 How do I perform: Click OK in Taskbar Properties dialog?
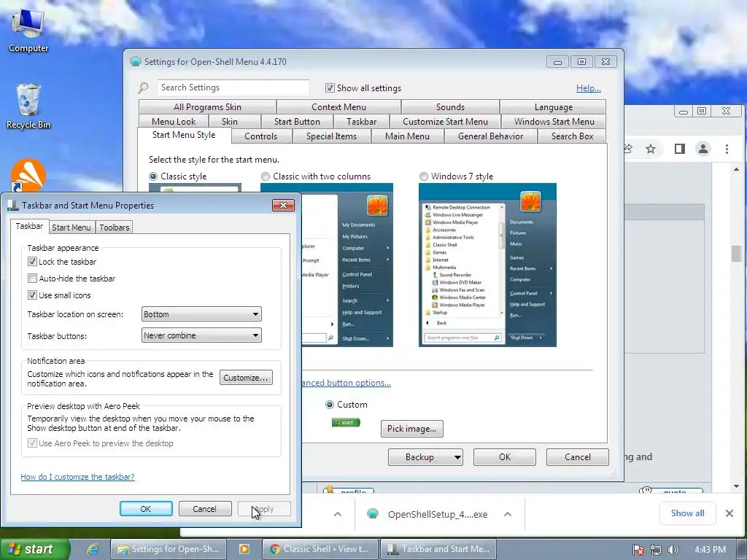point(146,508)
